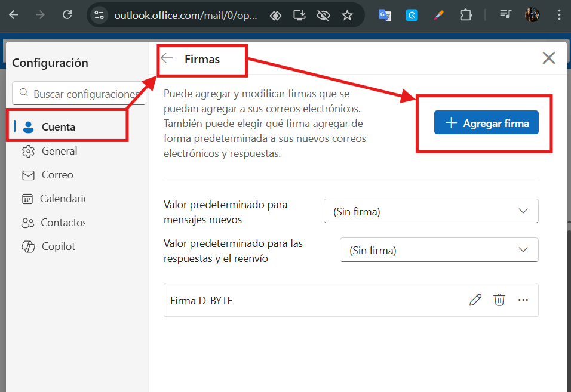This screenshot has width=571, height=392.
Task: Bookmark this page with the star
Action: (x=347, y=16)
